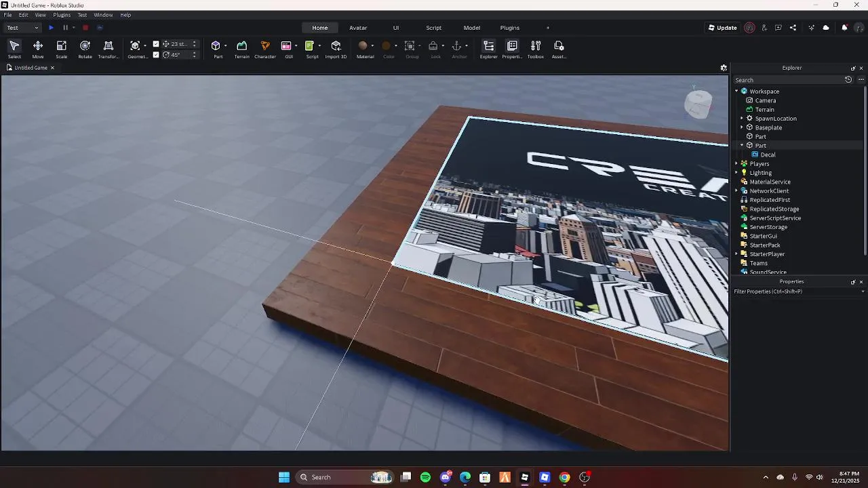Activate the Rotate tool

click(x=85, y=49)
